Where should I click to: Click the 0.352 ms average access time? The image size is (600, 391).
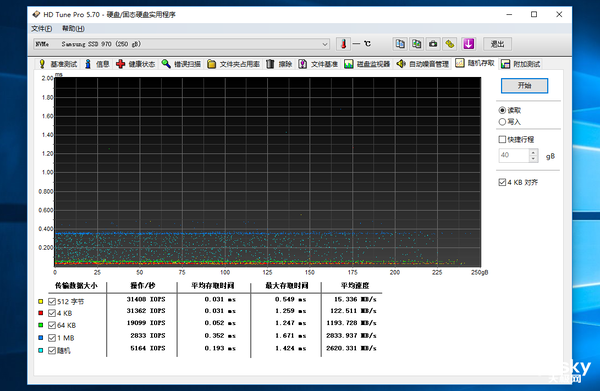tap(220, 336)
